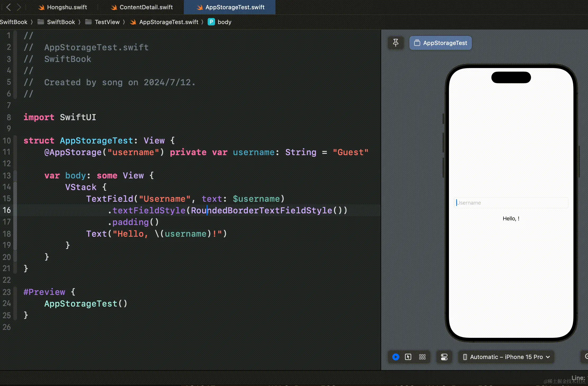Open Canvas Device Settings toggles
This screenshot has height=386, width=588.
(x=444, y=357)
